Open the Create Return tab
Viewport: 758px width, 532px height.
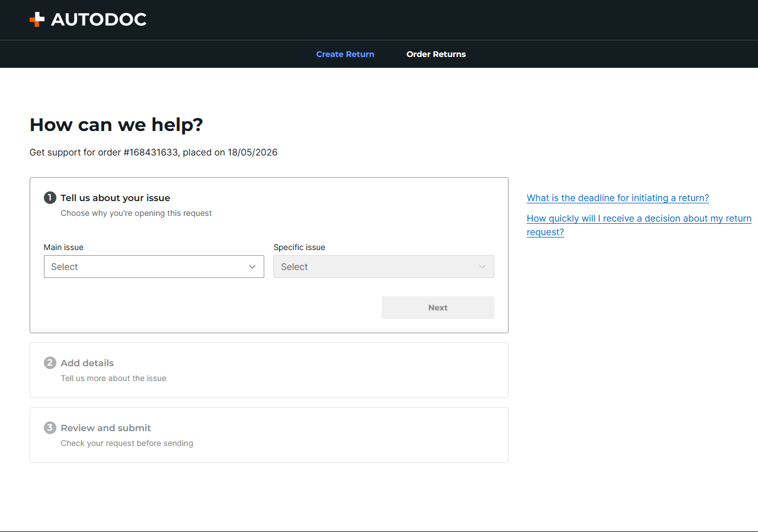pyautogui.click(x=345, y=54)
